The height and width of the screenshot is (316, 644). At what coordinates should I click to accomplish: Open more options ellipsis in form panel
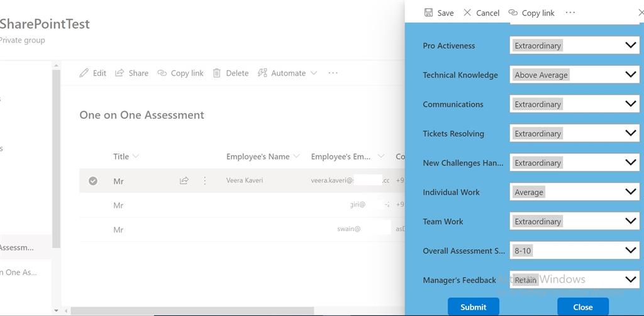pyautogui.click(x=570, y=13)
